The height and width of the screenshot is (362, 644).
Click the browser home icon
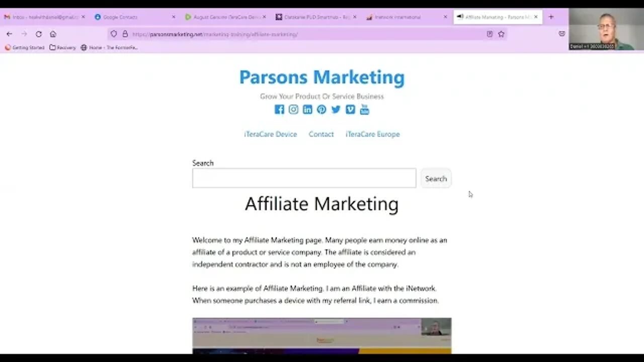tap(53, 34)
